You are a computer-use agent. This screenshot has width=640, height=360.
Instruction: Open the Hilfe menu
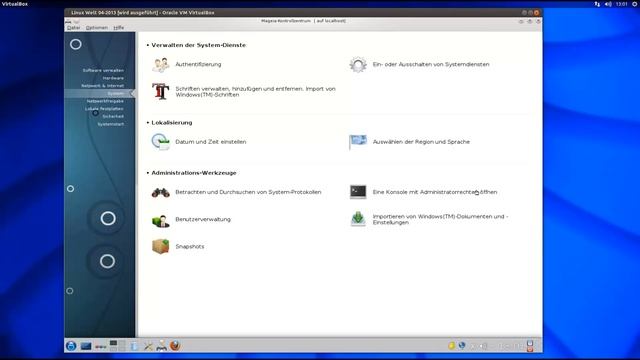[x=119, y=28]
